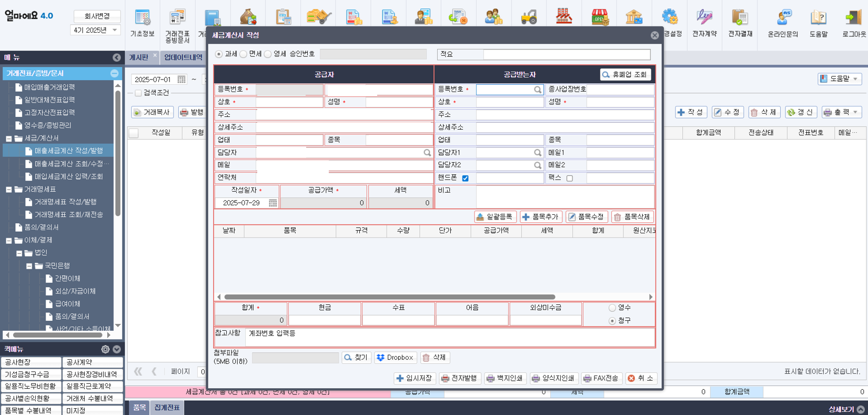Screen dimensions: 868x415
Task: Collapse the 거래명세표 tree folder
Action: 9,190
